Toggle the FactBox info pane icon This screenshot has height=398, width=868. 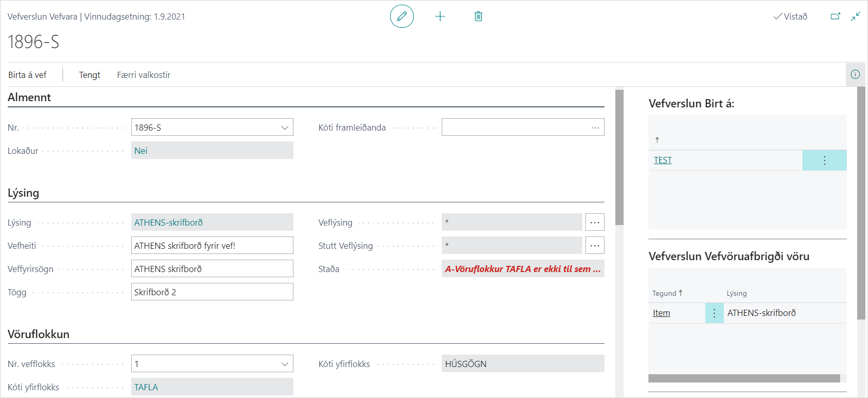(856, 74)
